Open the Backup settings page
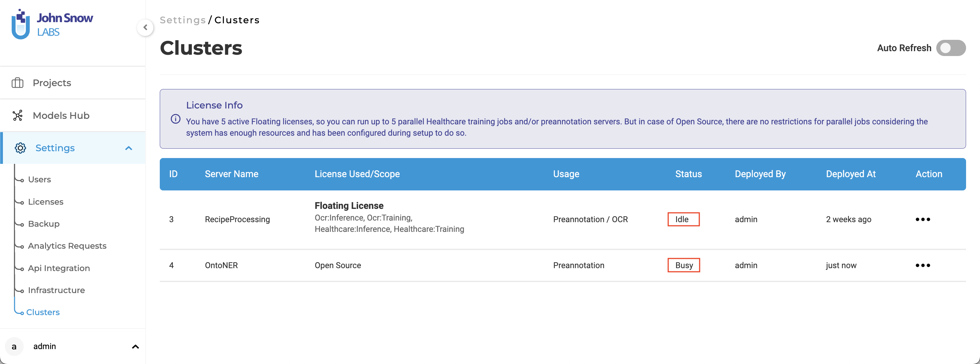 pos(44,224)
